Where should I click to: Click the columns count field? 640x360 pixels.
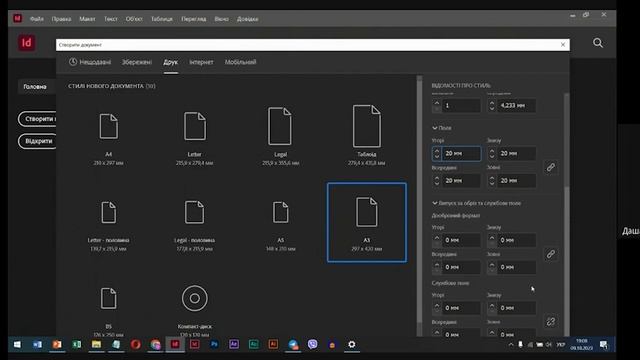461,106
